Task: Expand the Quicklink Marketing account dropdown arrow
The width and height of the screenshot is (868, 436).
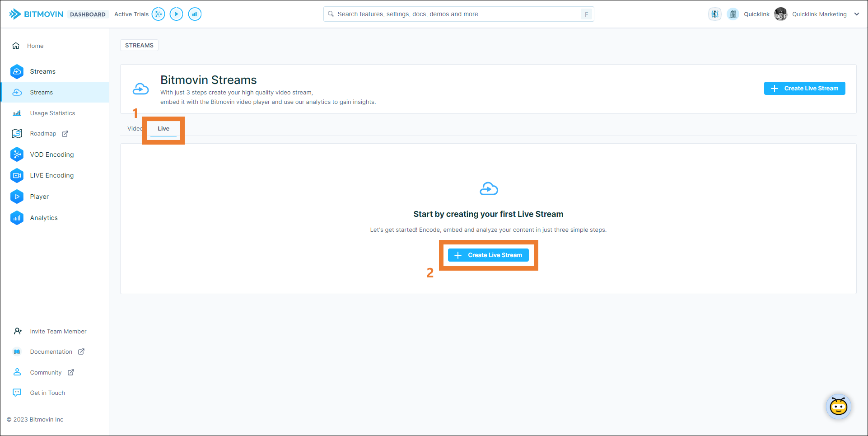Action: tap(856, 14)
